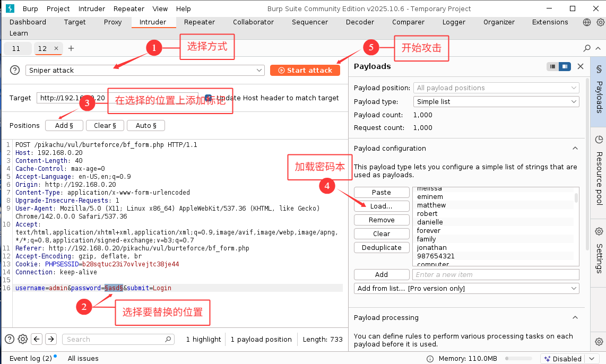Screen dimensions: 606x364
Task: Open the Resource pool sidebar tab
Action: tap(598, 173)
